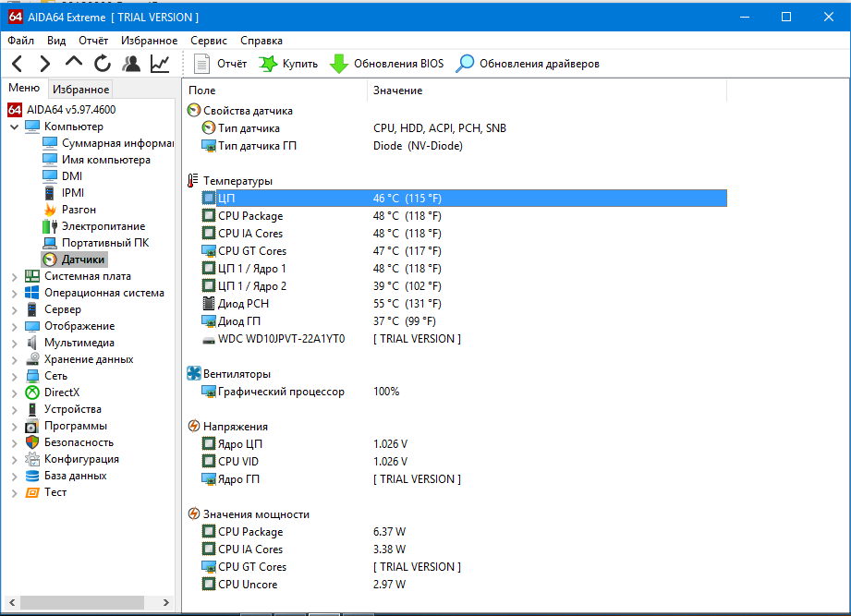Select the CPU Uncore power row

pos(464,585)
